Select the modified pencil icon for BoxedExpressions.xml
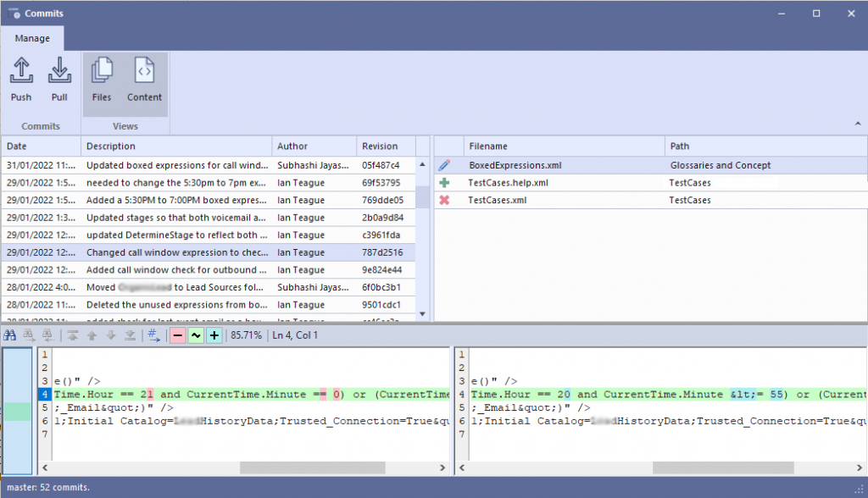This screenshot has width=868, height=498. click(444, 165)
